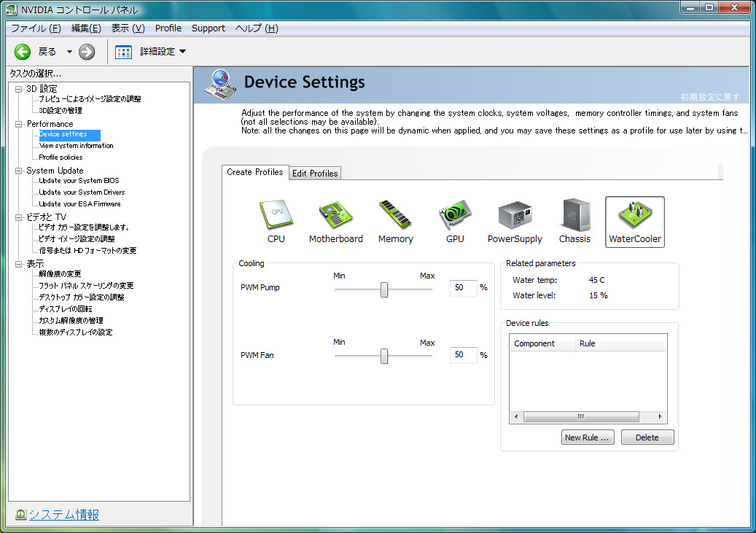The width and height of the screenshot is (756, 533).
Task: Click the Device rules scroll right arrow
Action: pyautogui.click(x=660, y=416)
